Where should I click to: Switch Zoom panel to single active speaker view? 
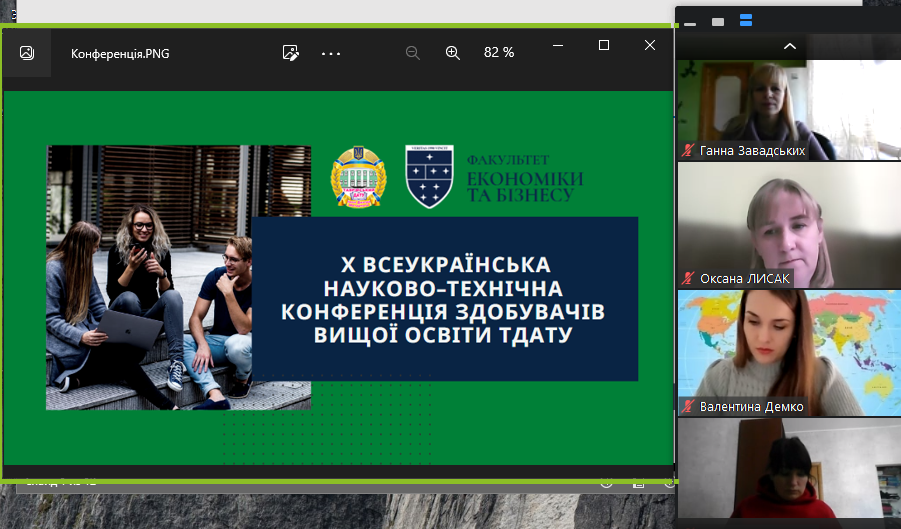point(718,22)
